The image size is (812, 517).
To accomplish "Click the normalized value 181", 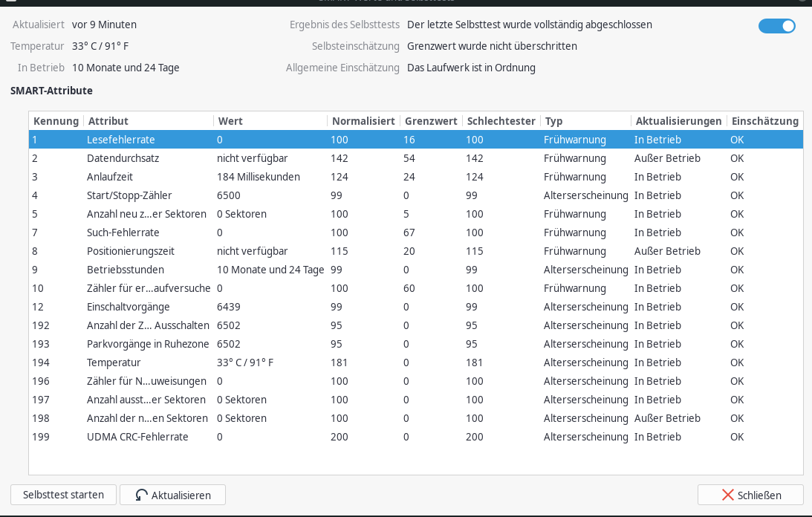I will [340, 362].
